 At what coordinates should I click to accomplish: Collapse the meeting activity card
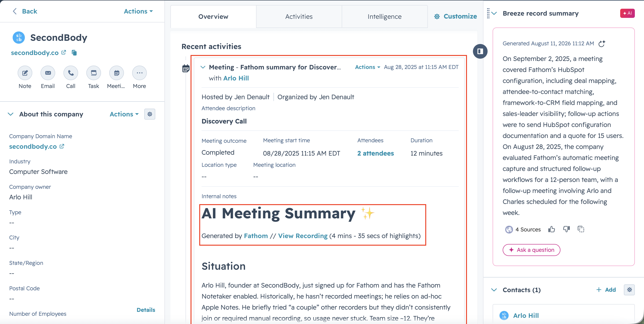point(203,67)
